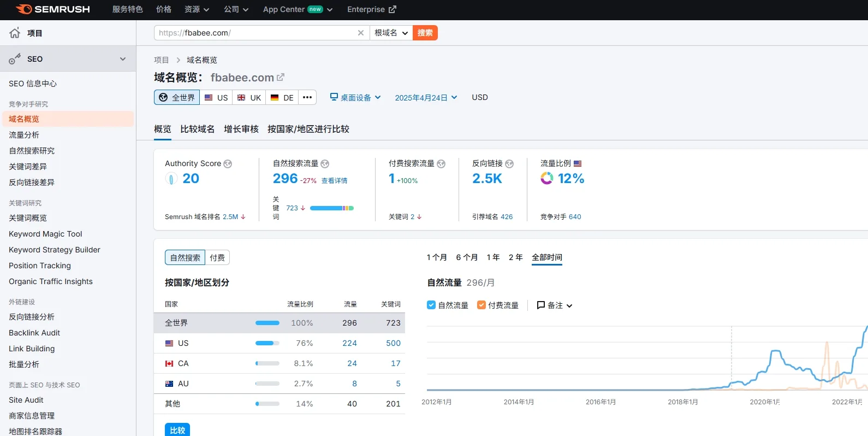Clear the domain search field with X

point(360,33)
